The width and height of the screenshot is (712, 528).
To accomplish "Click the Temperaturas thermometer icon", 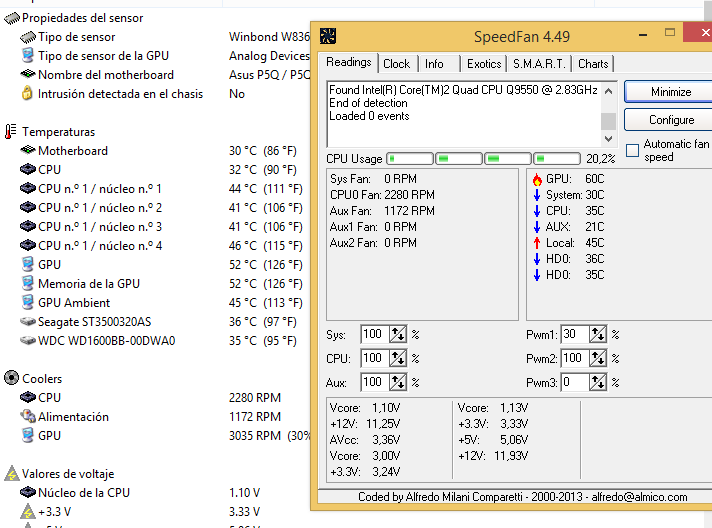I will [10, 131].
